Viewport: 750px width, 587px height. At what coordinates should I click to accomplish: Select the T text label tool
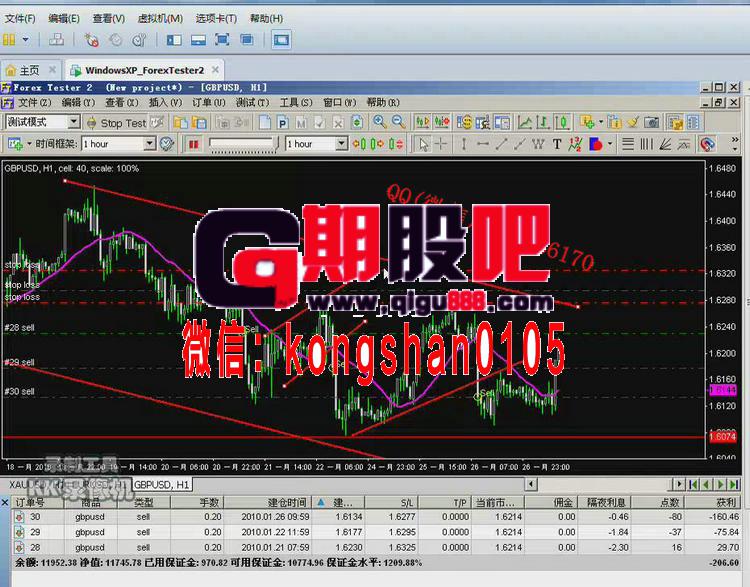[x=556, y=144]
